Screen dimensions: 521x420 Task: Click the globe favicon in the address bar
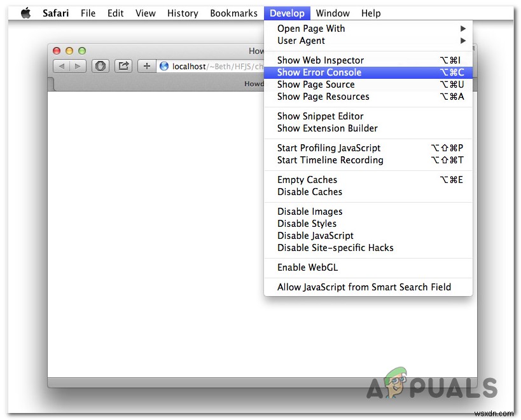click(164, 66)
